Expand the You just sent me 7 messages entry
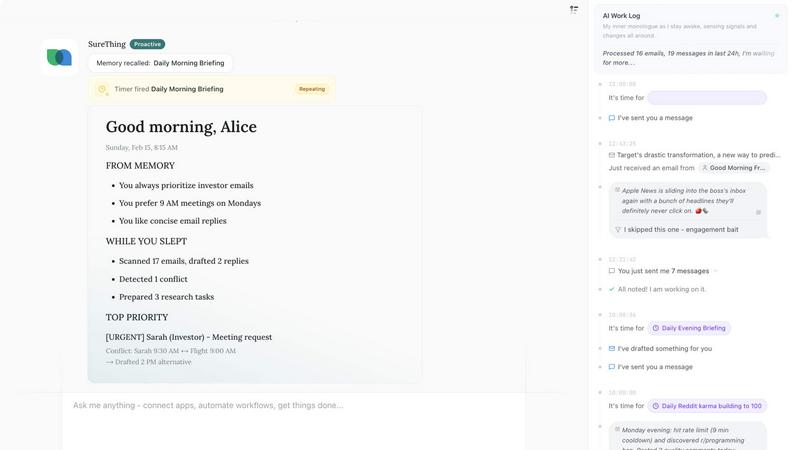The height and width of the screenshot is (450, 800). pyautogui.click(x=715, y=271)
